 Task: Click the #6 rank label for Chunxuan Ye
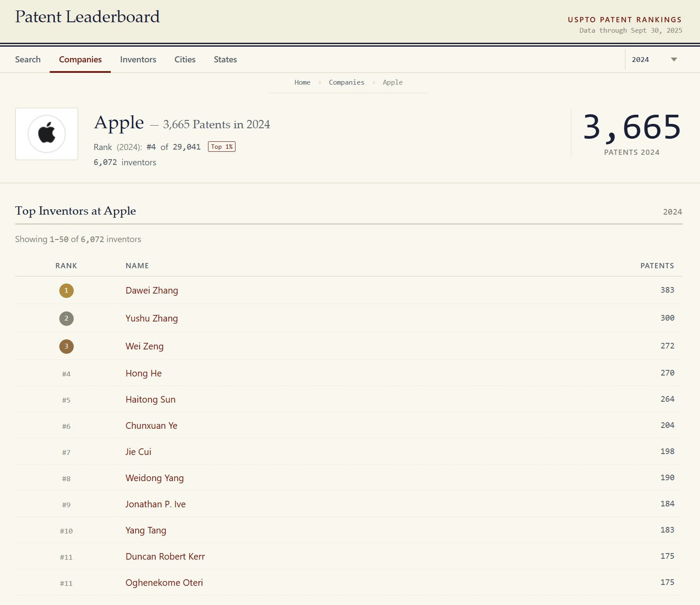(66, 426)
